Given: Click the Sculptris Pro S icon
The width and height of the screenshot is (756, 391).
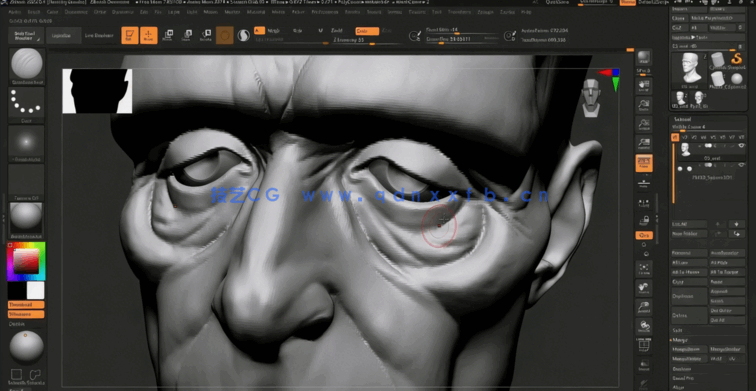Looking at the screenshot, I should tap(244, 35).
